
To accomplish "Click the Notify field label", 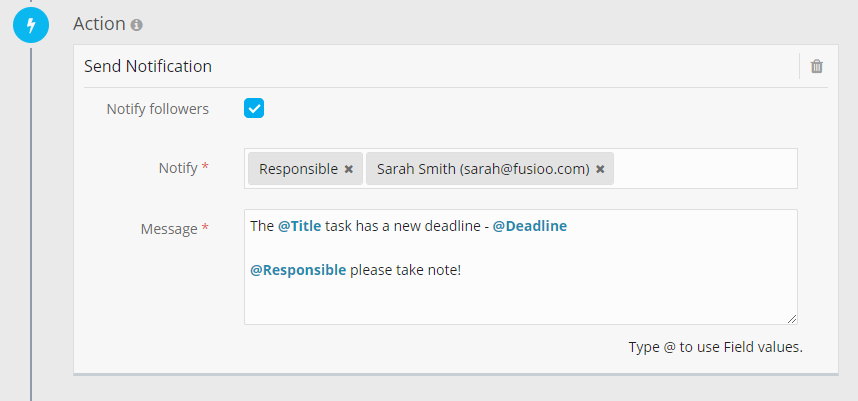I will pyautogui.click(x=177, y=168).
